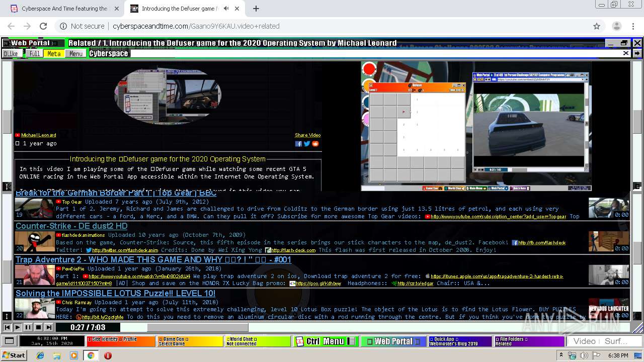The image size is (644, 362).
Task: Click the Chris Ramsay thumbnail numbered 22
Action: click(34, 309)
